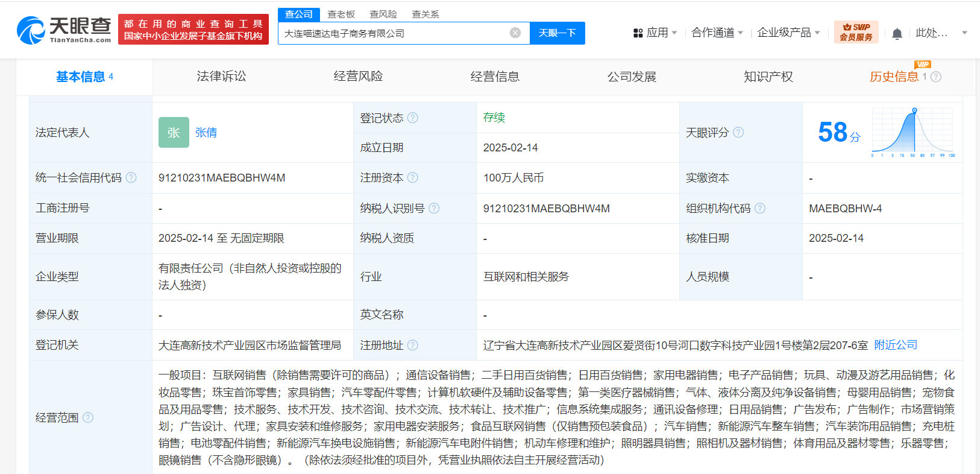Open the 公司发展 tab
The height and width of the screenshot is (474, 980).
632,77
